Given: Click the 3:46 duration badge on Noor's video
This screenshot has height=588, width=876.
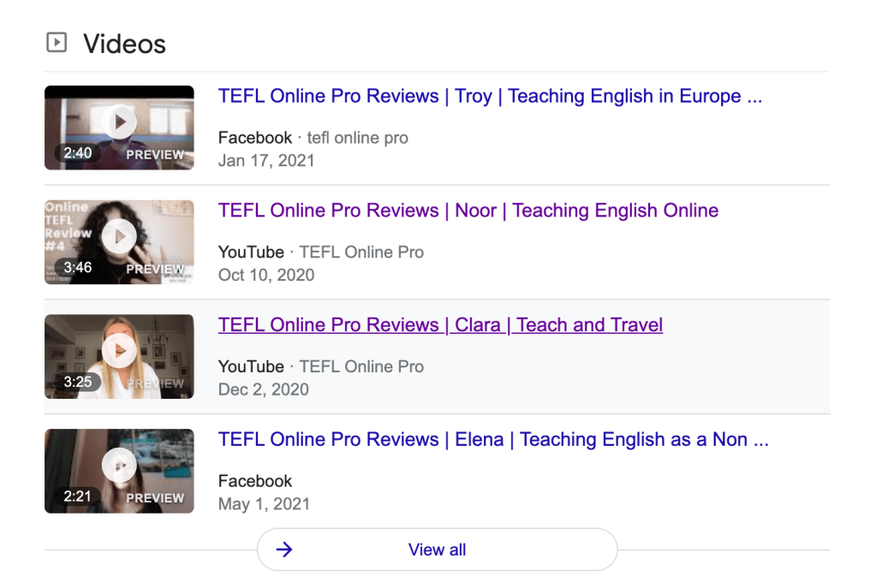Looking at the screenshot, I should click(x=78, y=268).
